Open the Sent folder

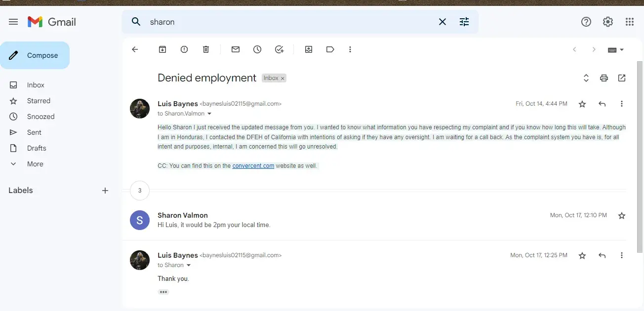click(x=34, y=132)
